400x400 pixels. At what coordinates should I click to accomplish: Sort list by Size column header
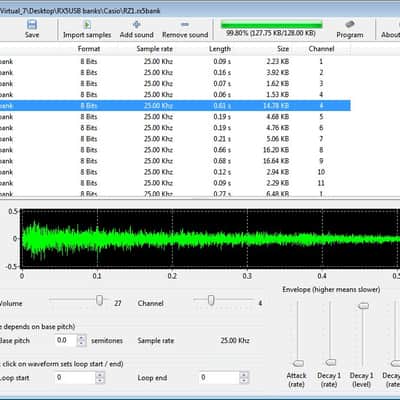[x=283, y=49]
